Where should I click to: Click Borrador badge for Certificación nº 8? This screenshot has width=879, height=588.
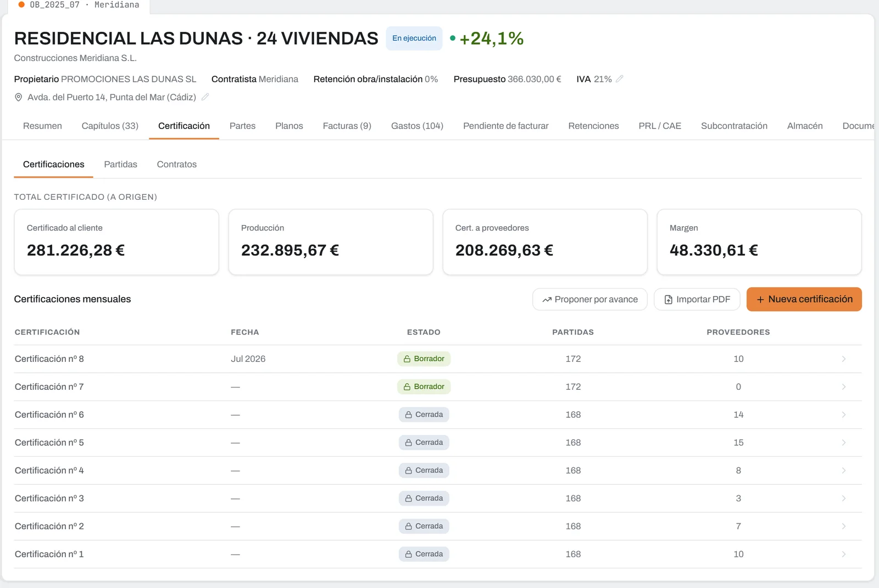point(424,359)
